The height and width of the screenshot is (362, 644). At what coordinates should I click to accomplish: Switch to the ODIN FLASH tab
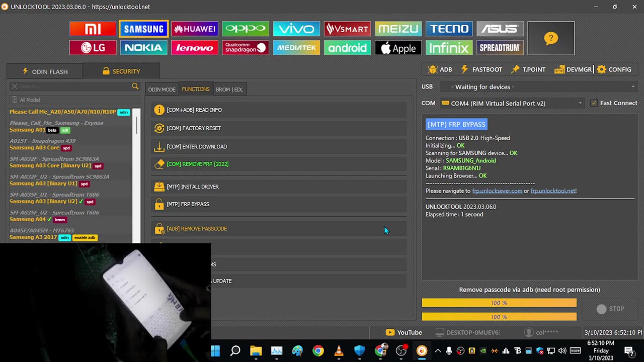[45, 71]
